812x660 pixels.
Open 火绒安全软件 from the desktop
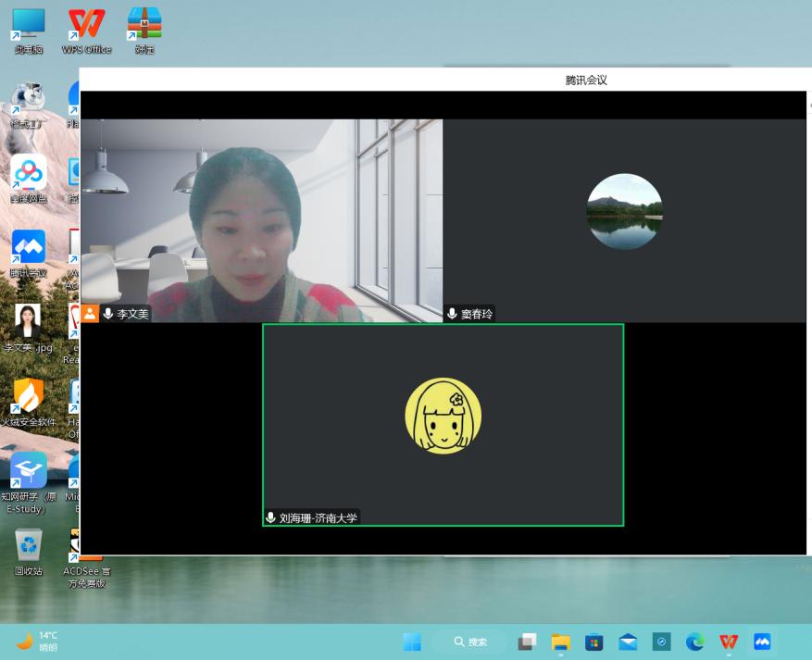(28, 396)
